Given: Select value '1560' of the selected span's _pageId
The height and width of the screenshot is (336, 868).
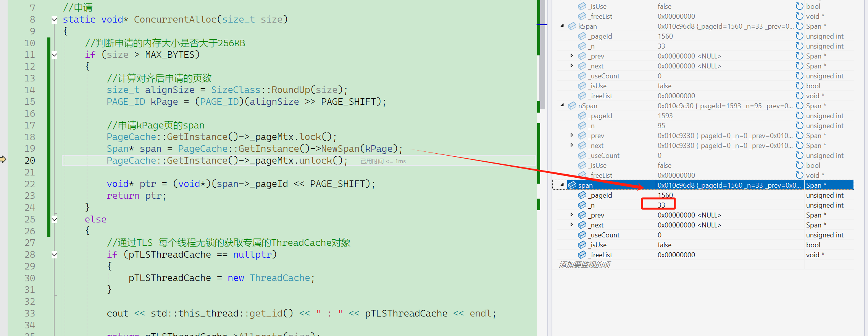Looking at the screenshot, I should 665,195.
